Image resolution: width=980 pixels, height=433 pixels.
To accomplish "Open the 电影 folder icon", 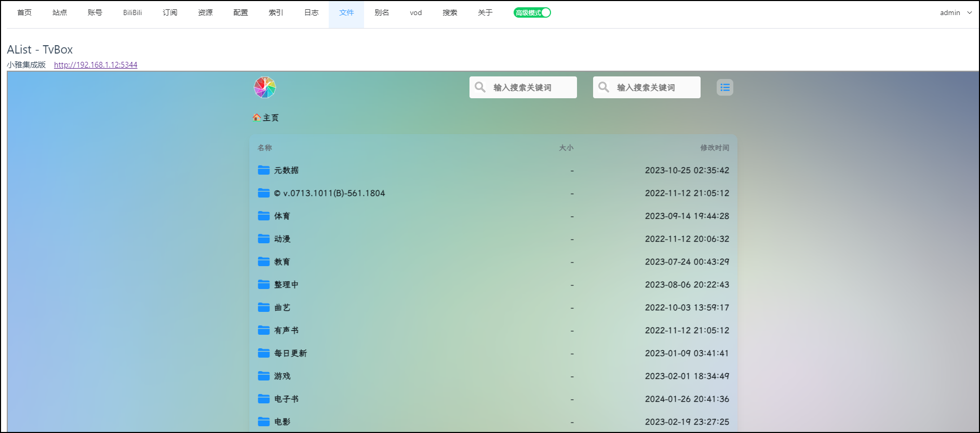I will (264, 422).
